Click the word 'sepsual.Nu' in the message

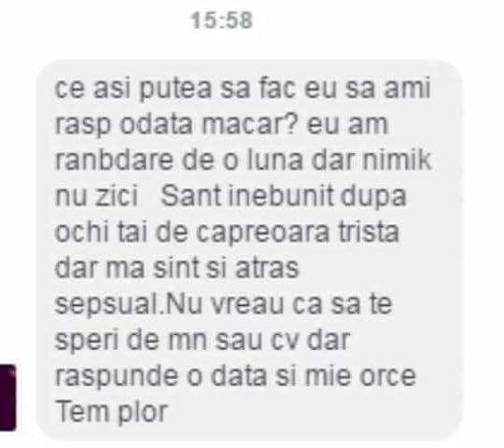point(128,305)
